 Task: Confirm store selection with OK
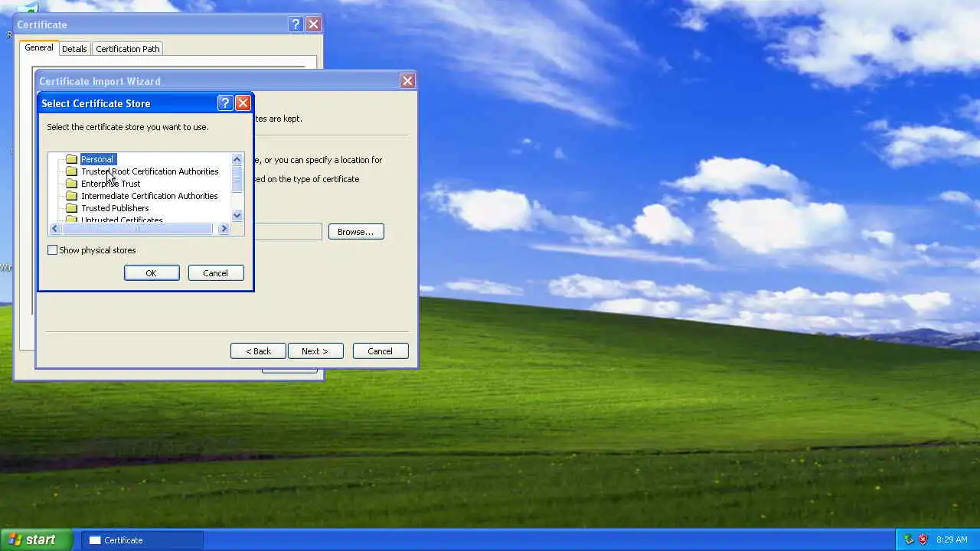pyautogui.click(x=152, y=273)
